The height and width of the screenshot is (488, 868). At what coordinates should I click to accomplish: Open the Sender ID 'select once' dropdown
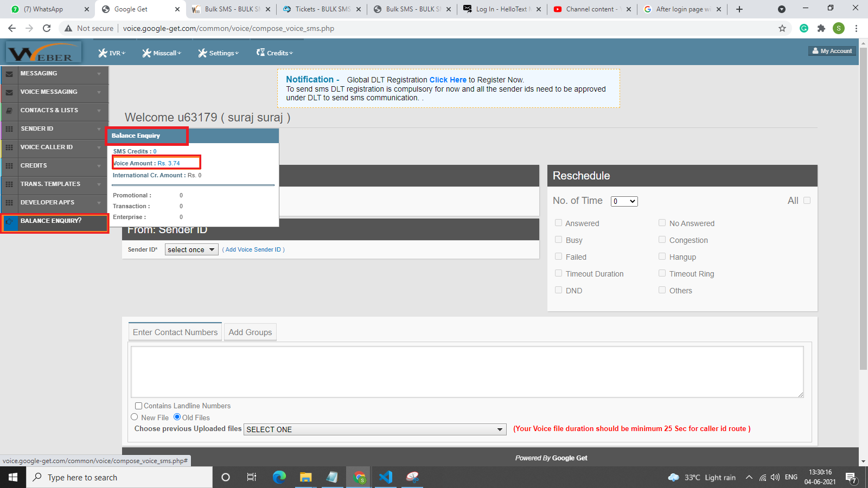[192, 249]
